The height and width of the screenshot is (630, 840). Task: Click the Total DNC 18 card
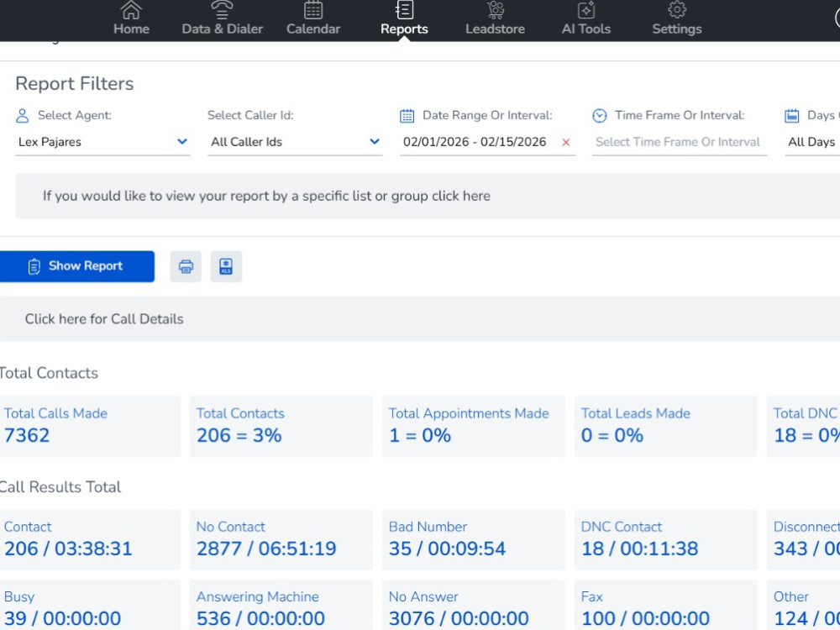click(x=804, y=427)
